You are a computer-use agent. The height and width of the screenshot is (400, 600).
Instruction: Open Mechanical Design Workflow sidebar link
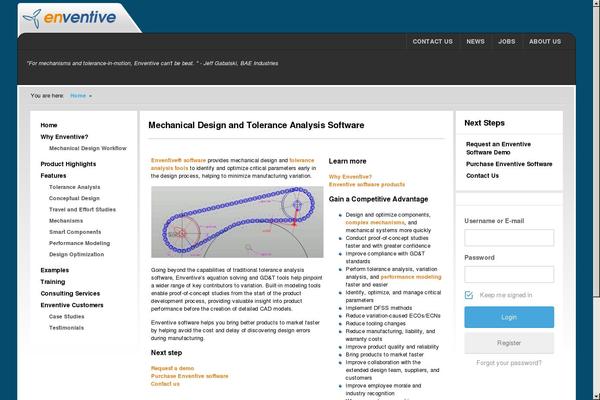88,148
